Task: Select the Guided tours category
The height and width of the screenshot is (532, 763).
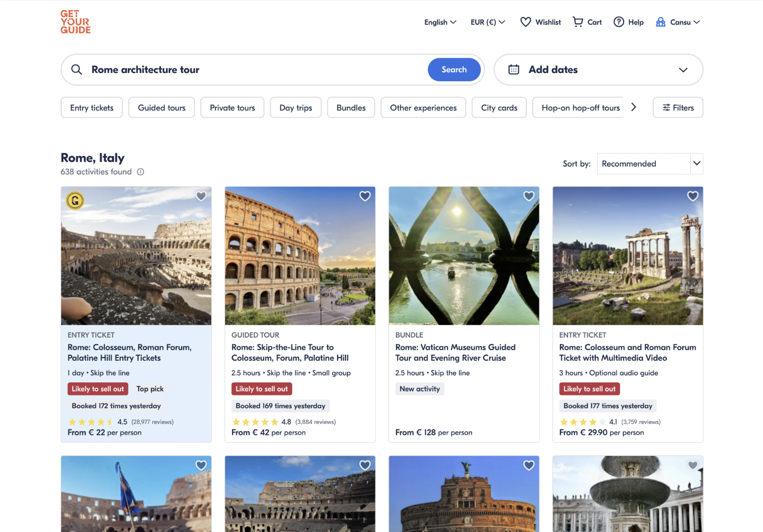Action: pos(161,107)
